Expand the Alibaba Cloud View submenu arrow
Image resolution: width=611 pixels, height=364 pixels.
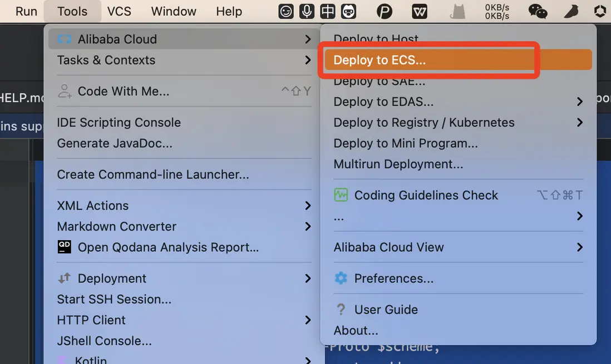(x=580, y=247)
